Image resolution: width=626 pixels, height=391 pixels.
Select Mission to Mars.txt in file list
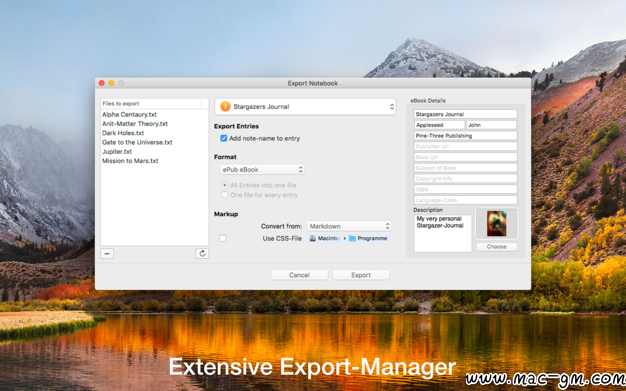(x=130, y=161)
